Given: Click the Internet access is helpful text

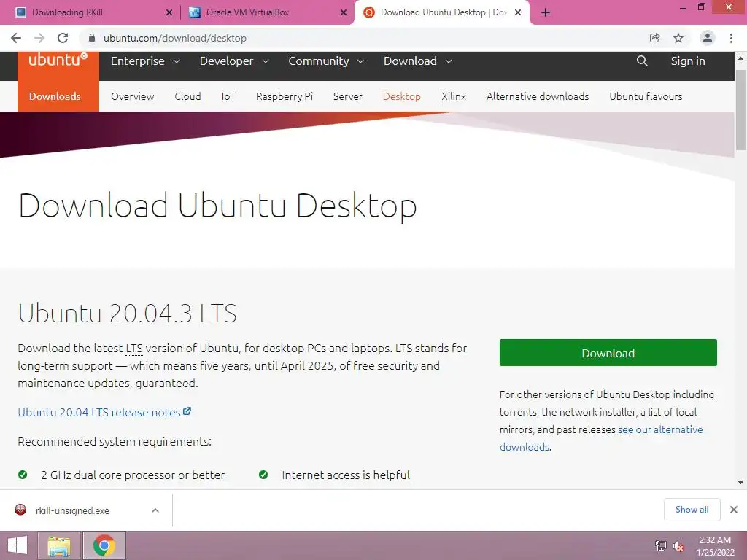Looking at the screenshot, I should coord(345,475).
